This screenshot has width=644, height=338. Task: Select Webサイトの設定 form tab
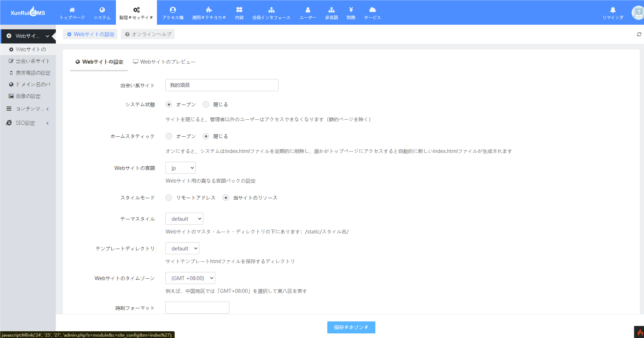click(x=99, y=62)
